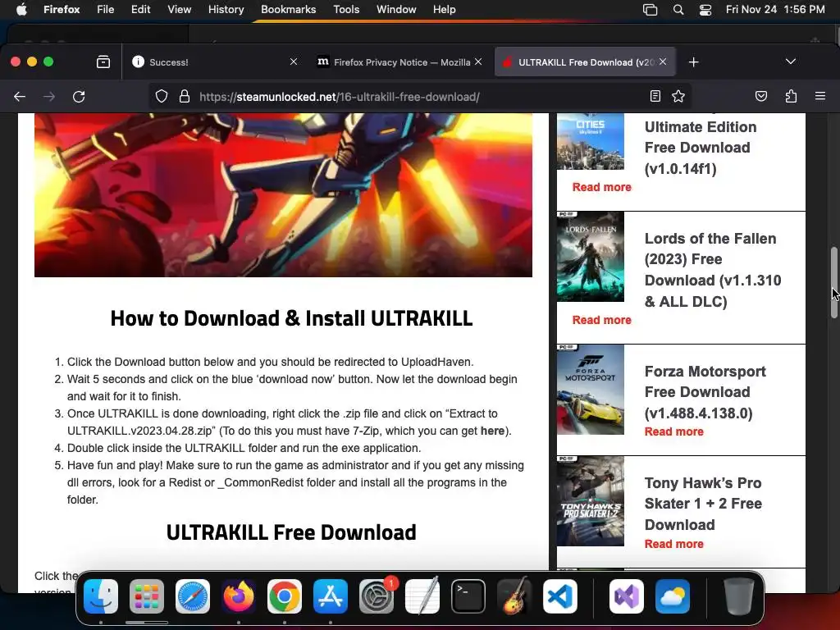Open the Extensions puzzle icon
Screen dimensions: 840x630
[791, 97]
